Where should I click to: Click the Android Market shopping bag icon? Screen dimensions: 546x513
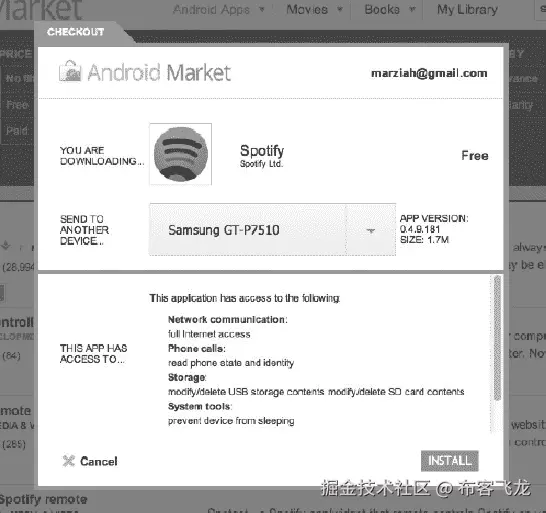tap(70, 71)
